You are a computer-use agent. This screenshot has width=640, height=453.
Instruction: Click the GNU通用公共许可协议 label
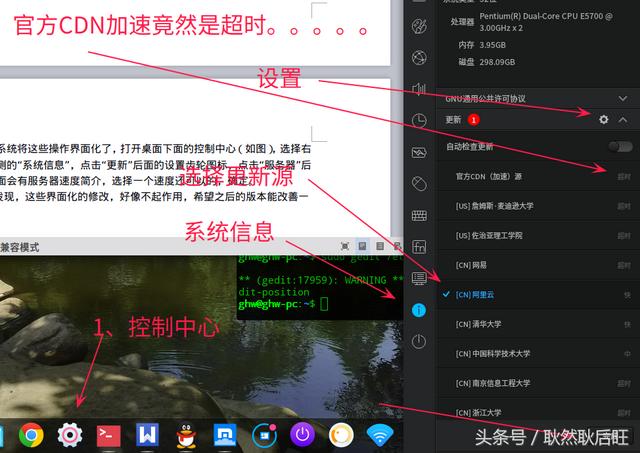485,98
